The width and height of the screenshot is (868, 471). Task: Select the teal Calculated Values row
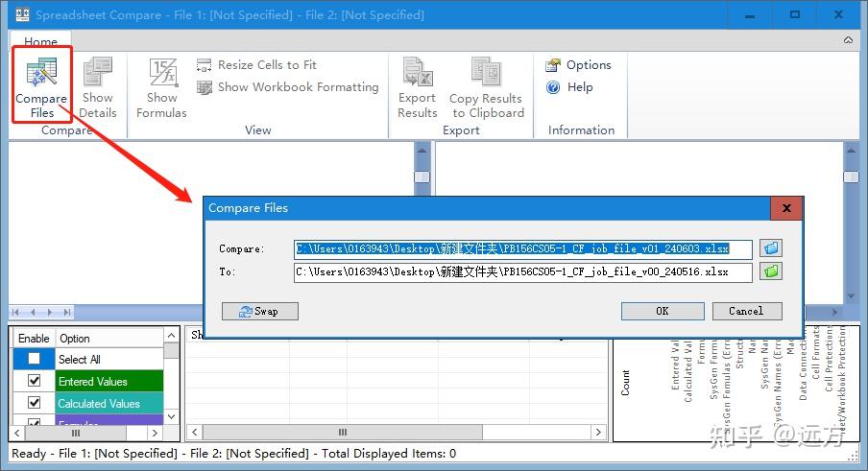[x=109, y=404]
